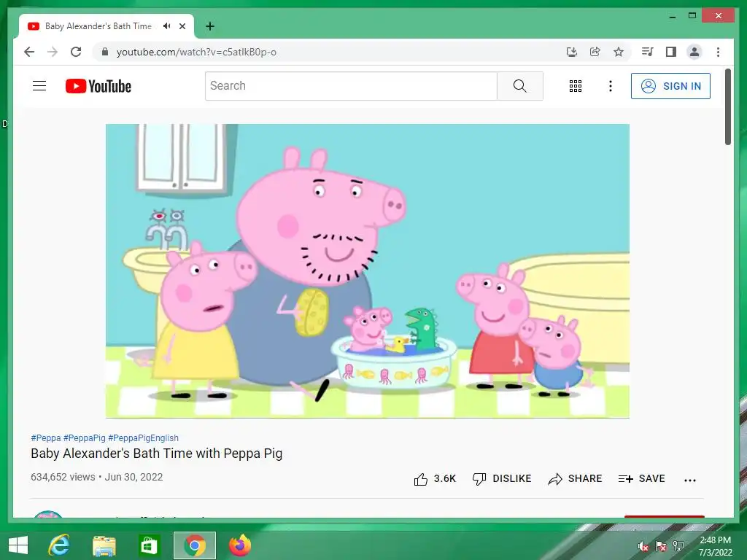Screen dimensions: 747x560
Task: Toggle the Chrome side panel icon
Action: coord(671,52)
